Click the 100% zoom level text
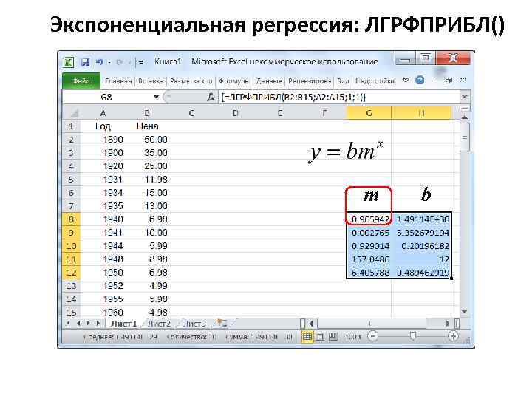Screen dimensions: 532x399 coord(353,337)
